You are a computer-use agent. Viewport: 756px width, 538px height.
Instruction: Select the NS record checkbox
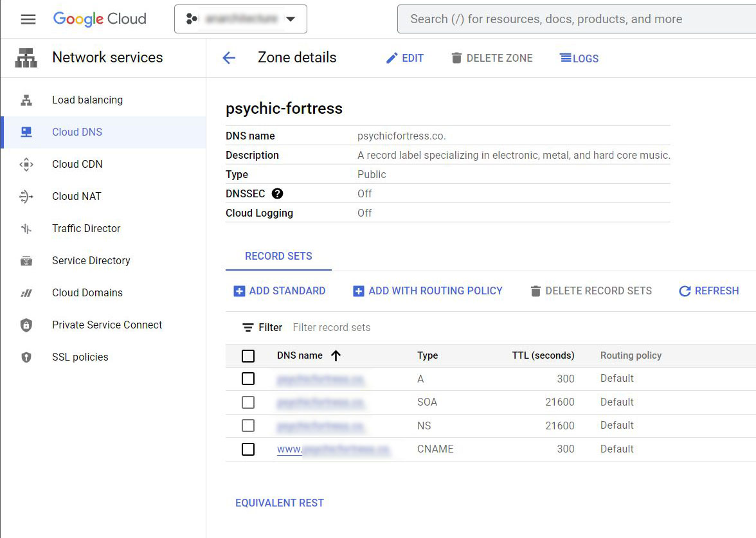(248, 426)
